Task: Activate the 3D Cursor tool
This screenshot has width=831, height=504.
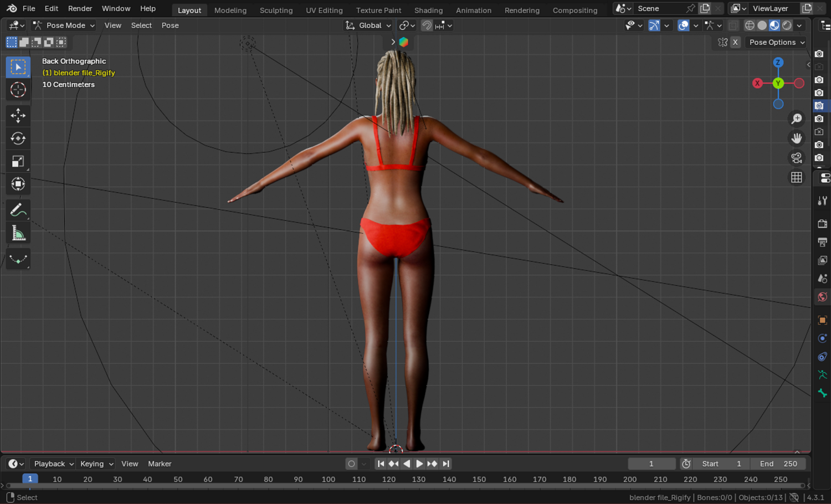Action: [18, 90]
